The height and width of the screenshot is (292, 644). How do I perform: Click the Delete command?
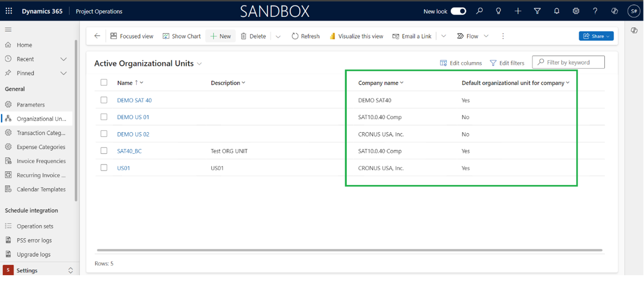[x=253, y=36]
